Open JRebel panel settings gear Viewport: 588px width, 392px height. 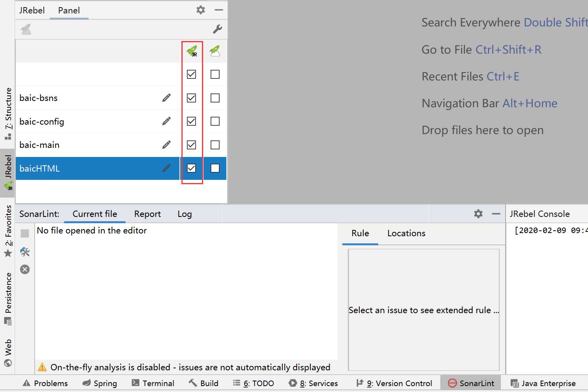(201, 10)
